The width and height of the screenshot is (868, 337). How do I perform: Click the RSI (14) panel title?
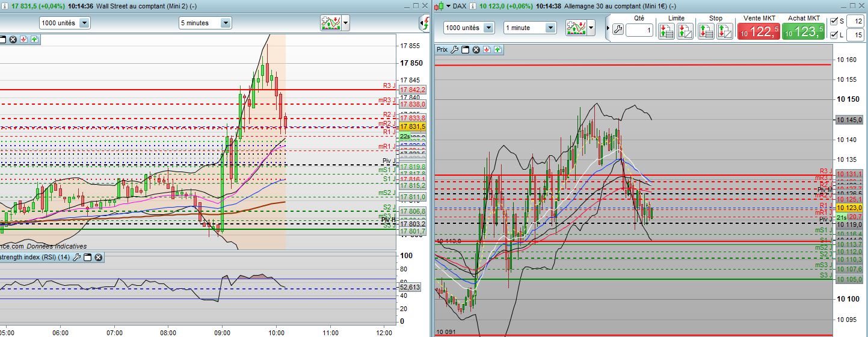pyautogui.click(x=35, y=257)
